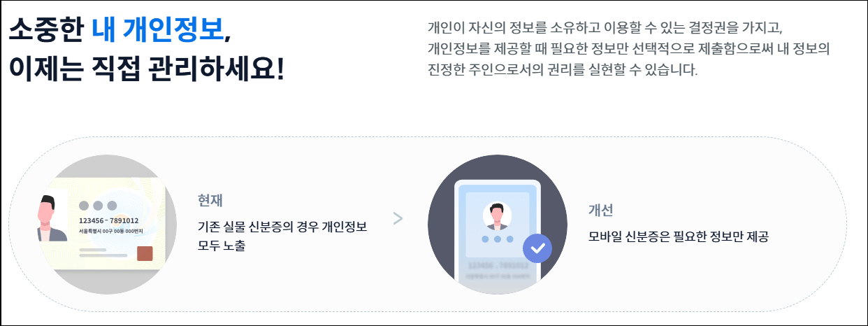Click the 개선 heading
The width and height of the screenshot is (868, 326).
[600, 211]
